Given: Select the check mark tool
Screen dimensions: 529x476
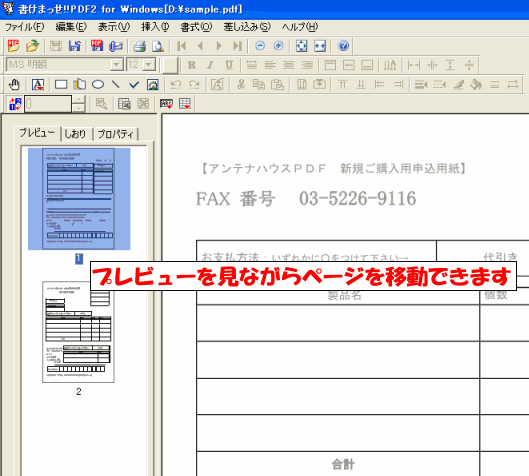Looking at the screenshot, I should pyautogui.click(x=134, y=84).
